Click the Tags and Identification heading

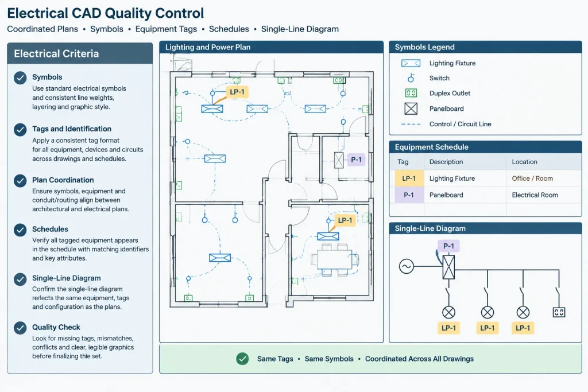72,129
